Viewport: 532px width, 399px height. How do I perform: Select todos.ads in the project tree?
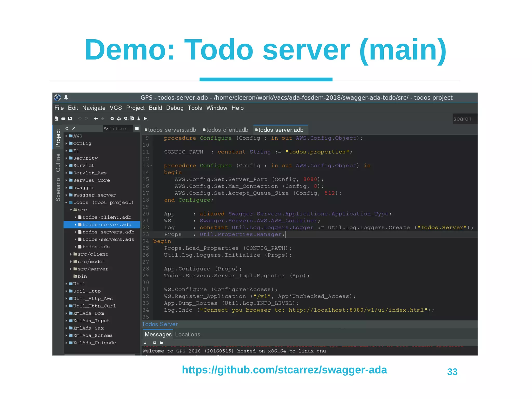coord(96,247)
